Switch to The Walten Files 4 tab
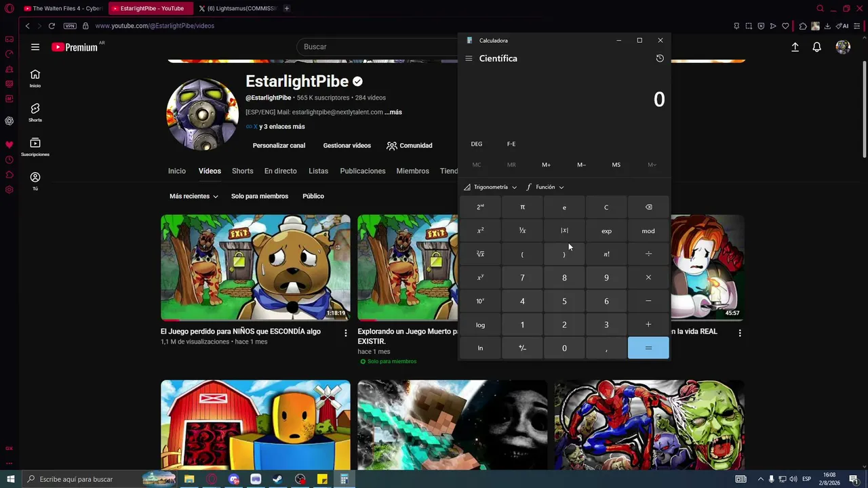Screen dimensions: 868x488 [x=63, y=8]
